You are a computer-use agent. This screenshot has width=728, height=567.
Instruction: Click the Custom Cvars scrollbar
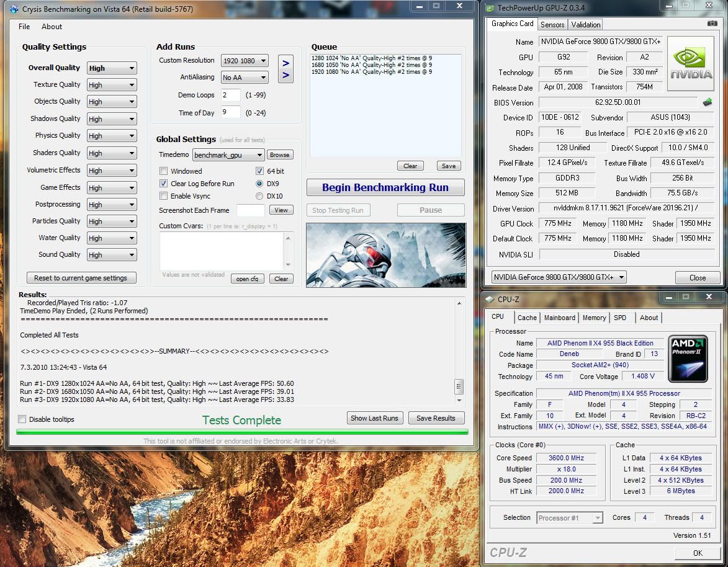[x=289, y=251]
